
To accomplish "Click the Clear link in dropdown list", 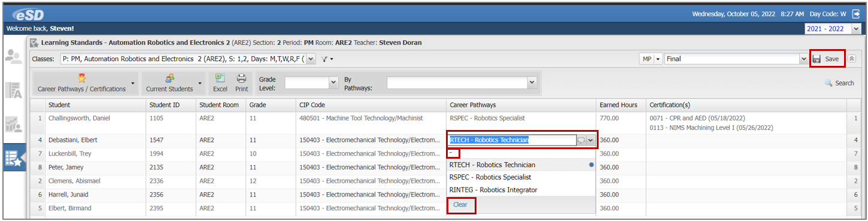I will click(x=460, y=205).
